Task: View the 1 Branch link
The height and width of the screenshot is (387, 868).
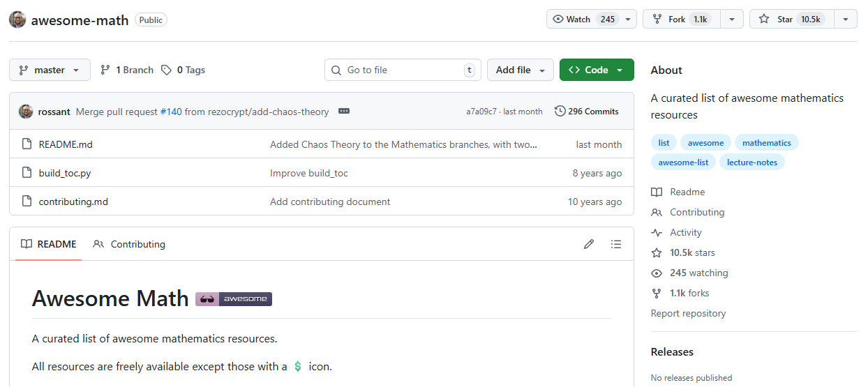Action: click(x=127, y=70)
